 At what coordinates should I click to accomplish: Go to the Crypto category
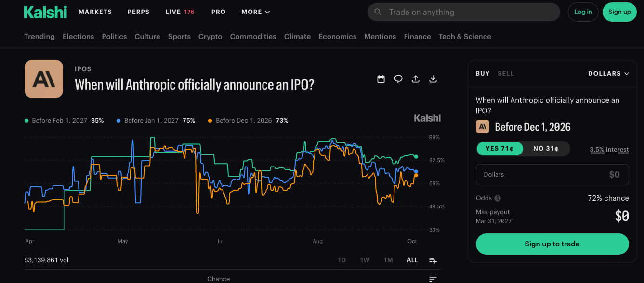(210, 37)
